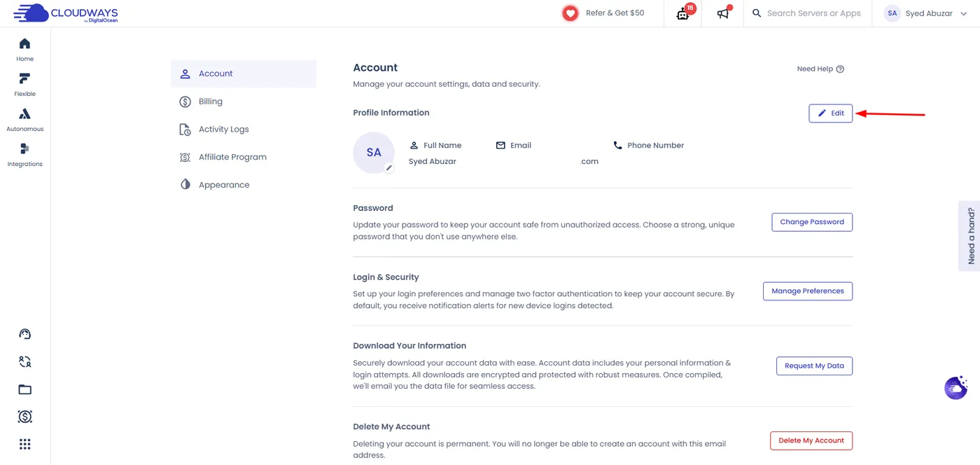Viewport: 980px width, 465px height.
Task: Click the Email label
Action: tap(521, 146)
